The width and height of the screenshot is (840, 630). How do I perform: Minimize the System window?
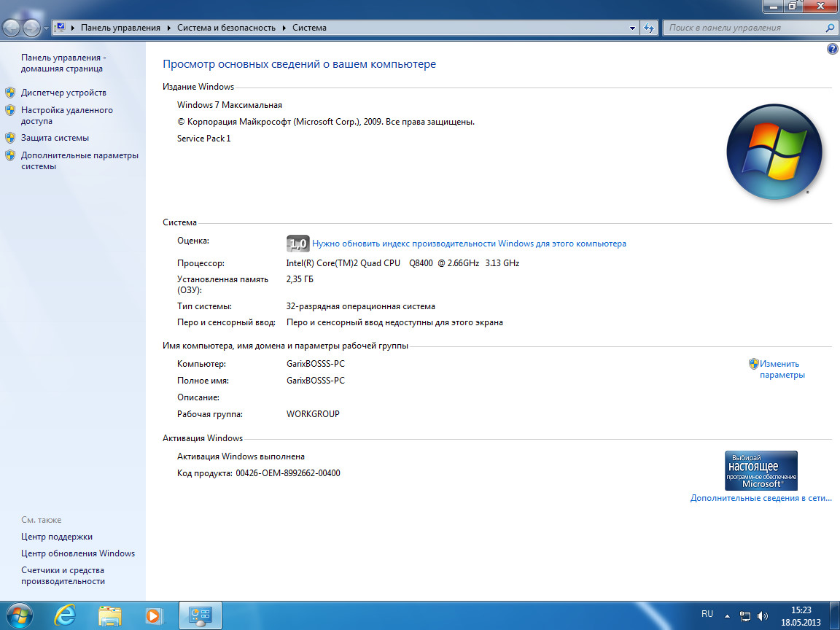pos(772,7)
